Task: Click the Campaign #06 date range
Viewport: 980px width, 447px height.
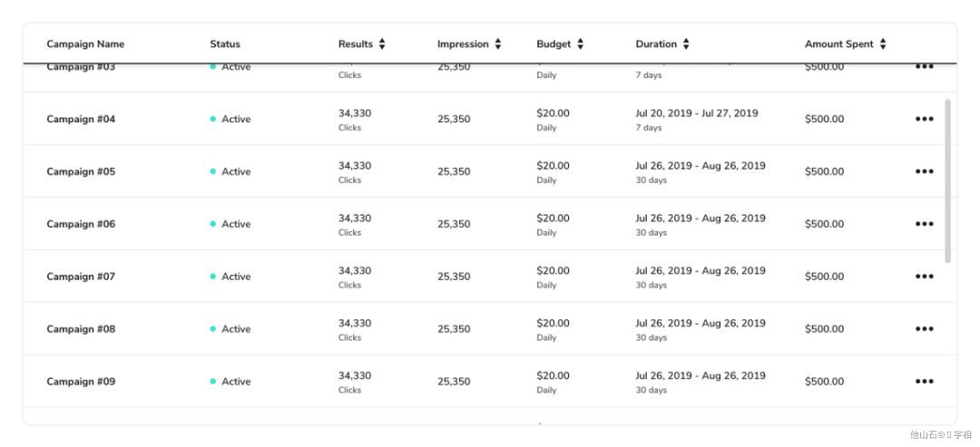Action: point(700,219)
